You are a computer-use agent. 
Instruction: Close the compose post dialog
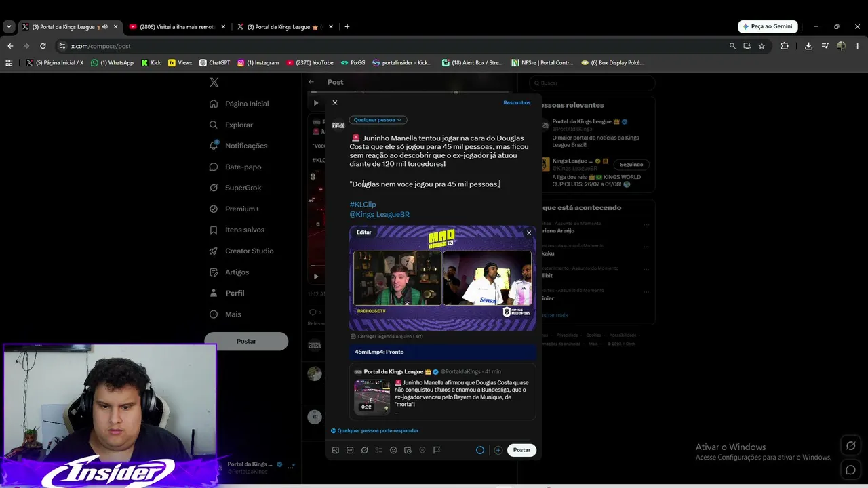[x=334, y=102]
